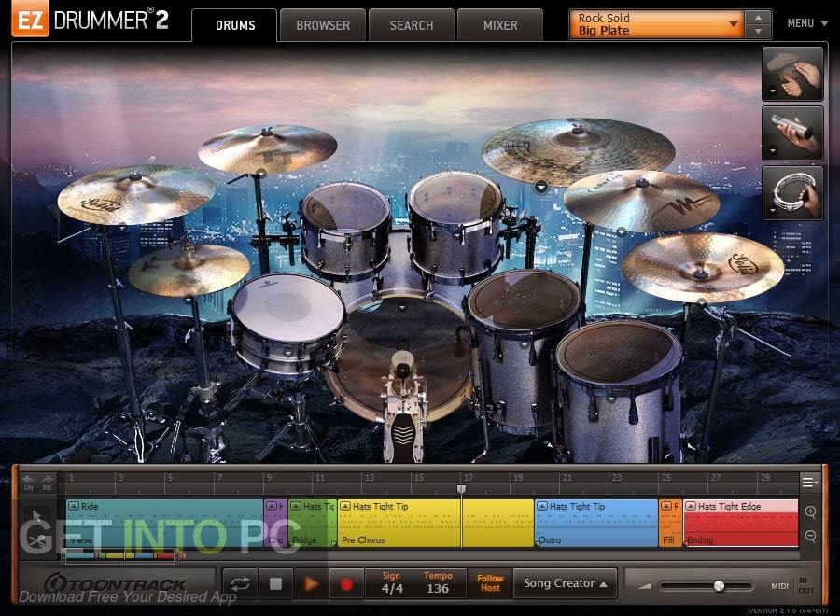Switch to the BROWSER tab
This screenshot has width=840, height=616.
pyautogui.click(x=323, y=25)
